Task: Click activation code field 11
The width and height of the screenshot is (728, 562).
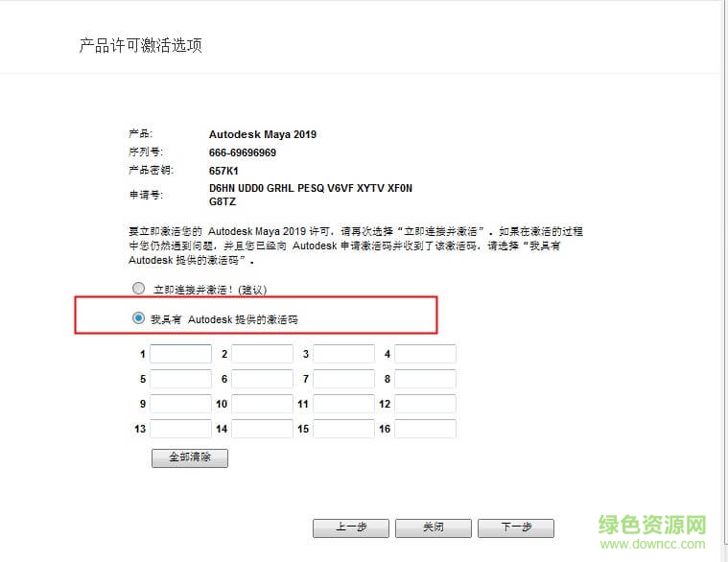Action: coord(343,404)
